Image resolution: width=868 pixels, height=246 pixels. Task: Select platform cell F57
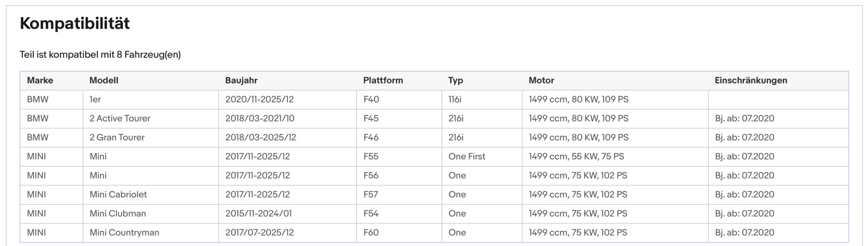[x=399, y=195]
